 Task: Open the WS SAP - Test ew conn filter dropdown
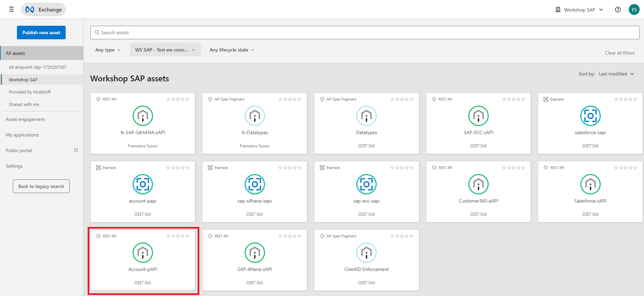[165, 50]
